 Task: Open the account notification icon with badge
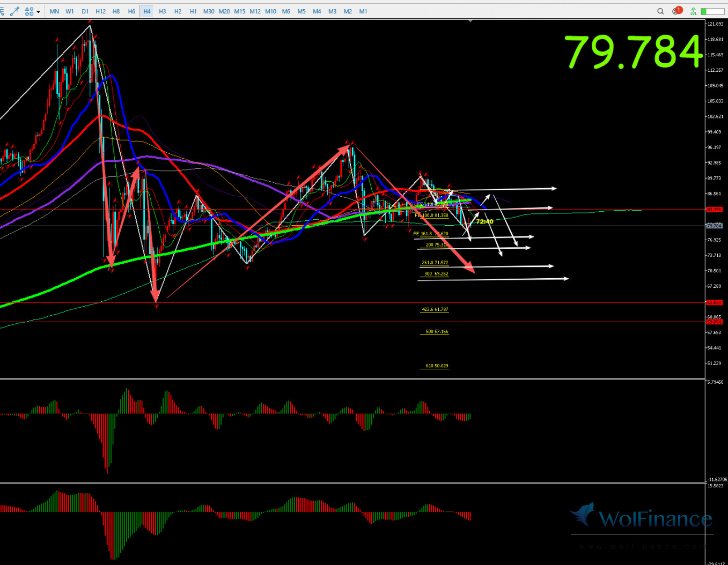pyautogui.click(x=676, y=11)
